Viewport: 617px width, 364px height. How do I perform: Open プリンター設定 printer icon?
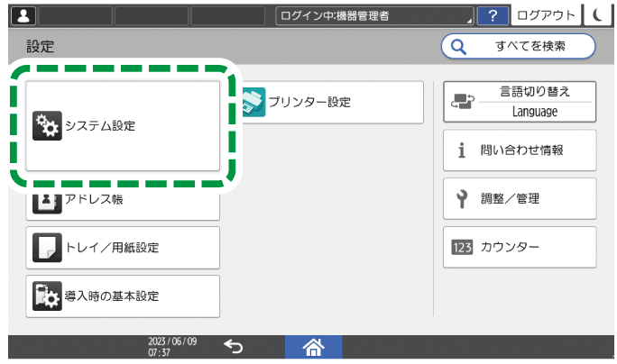(x=253, y=102)
